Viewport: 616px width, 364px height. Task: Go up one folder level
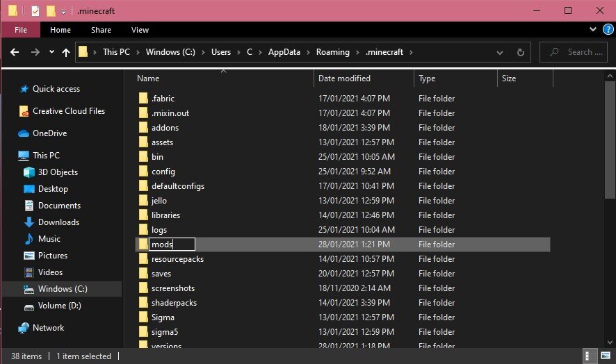(65, 52)
